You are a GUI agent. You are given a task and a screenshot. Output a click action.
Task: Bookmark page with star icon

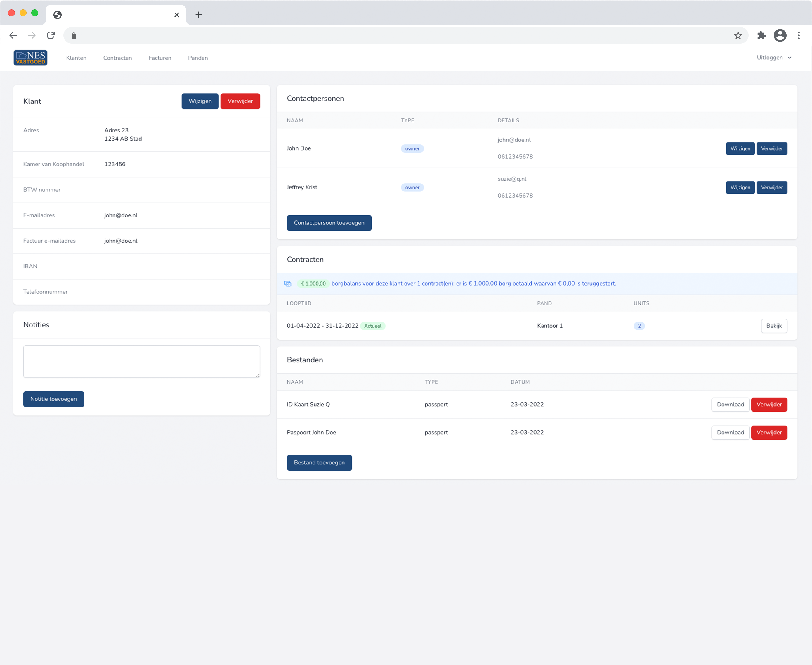738,36
